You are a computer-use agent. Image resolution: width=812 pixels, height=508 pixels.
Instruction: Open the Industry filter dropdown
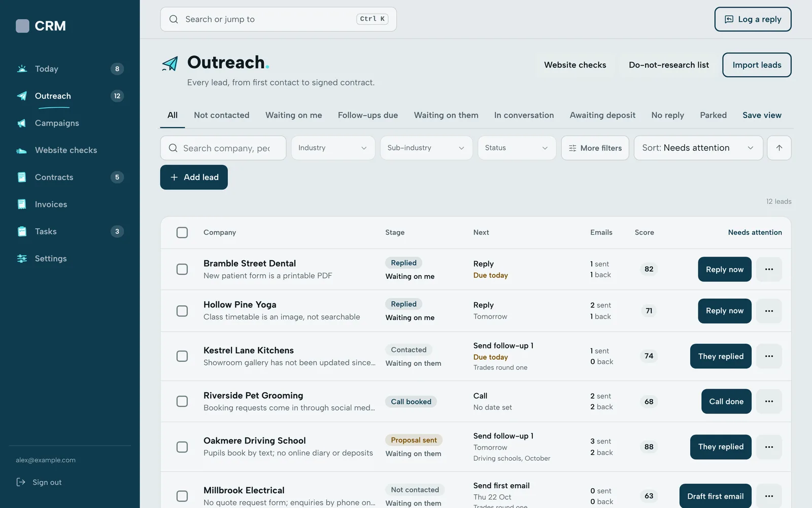click(333, 148)
